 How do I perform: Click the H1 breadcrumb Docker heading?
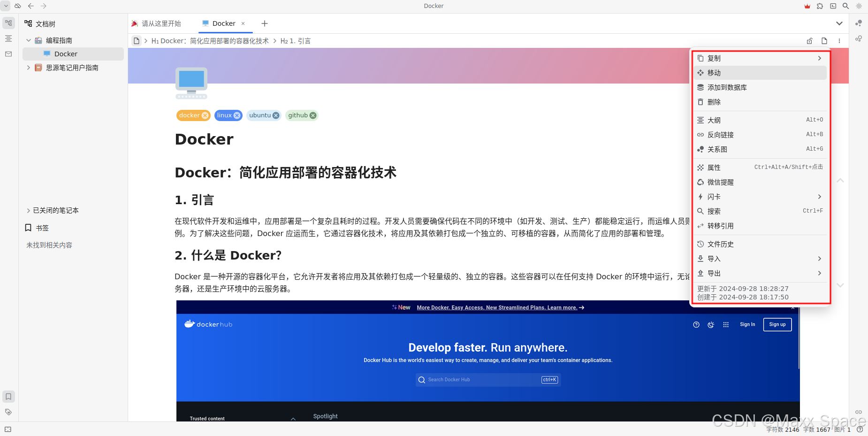(210, 41)
